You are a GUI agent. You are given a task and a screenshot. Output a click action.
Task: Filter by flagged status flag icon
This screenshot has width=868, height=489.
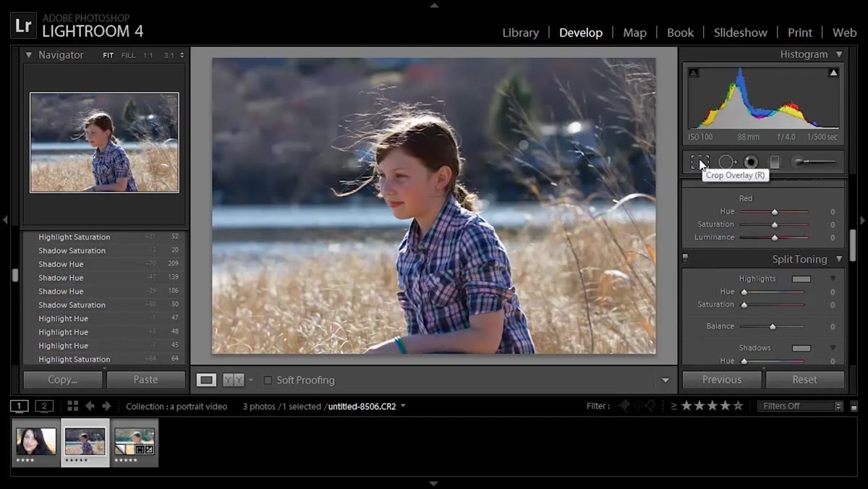click(x=624, y=406)
